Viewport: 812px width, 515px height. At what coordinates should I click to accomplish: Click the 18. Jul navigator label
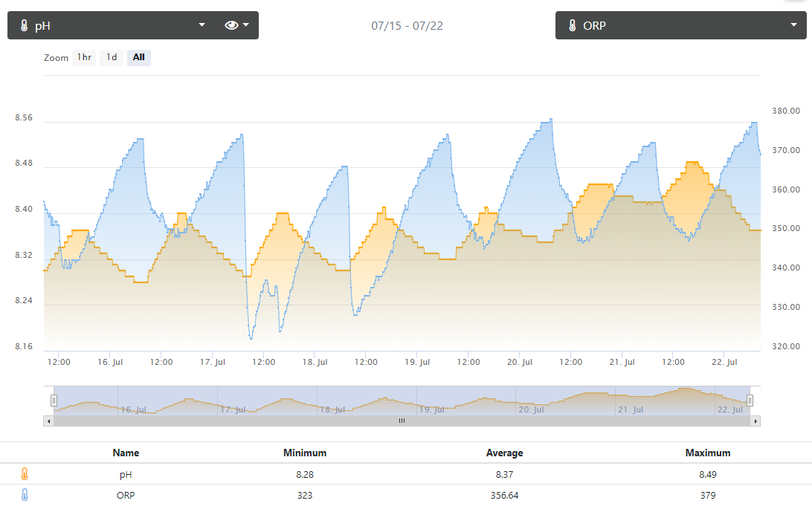(332, 409)
